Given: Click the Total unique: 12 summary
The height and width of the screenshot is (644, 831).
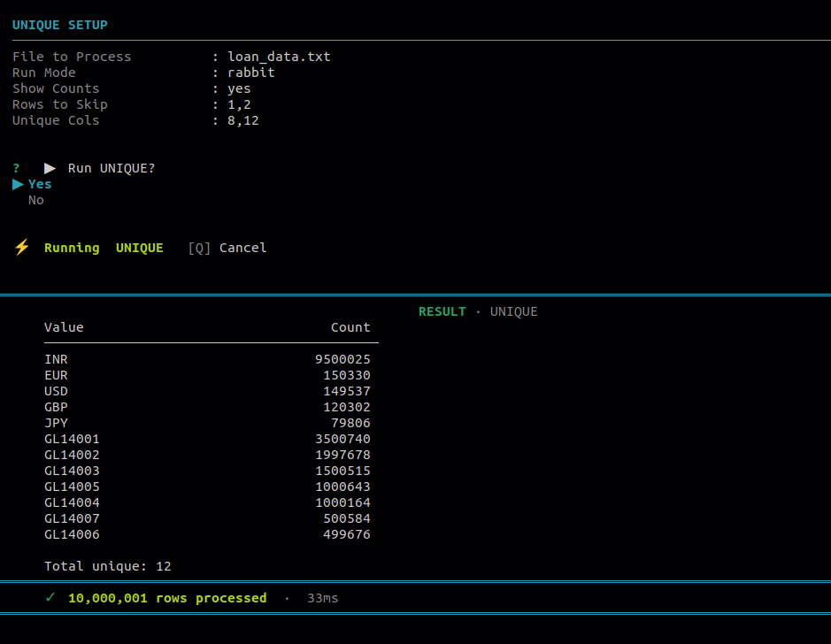Looking at the screenshot, I should coord(108,566).
